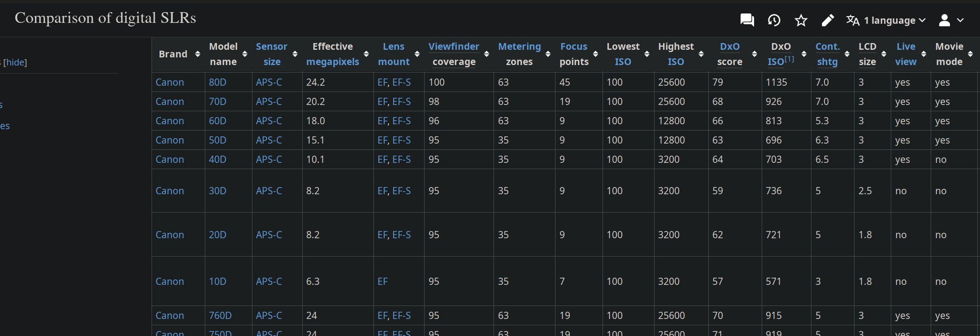
Task: Select 24.2 megapixels cell in 80D row
Action: (338, 82)
